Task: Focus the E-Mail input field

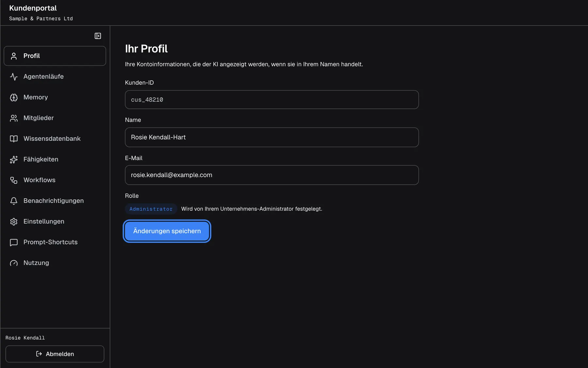Action: (272, 175)
